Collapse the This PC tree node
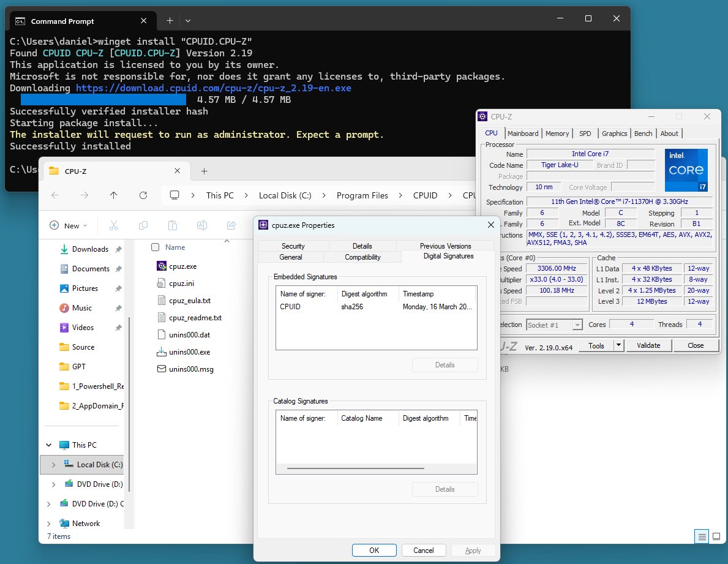Viewport: 728px width, 564px height. [x=49, y=445]
